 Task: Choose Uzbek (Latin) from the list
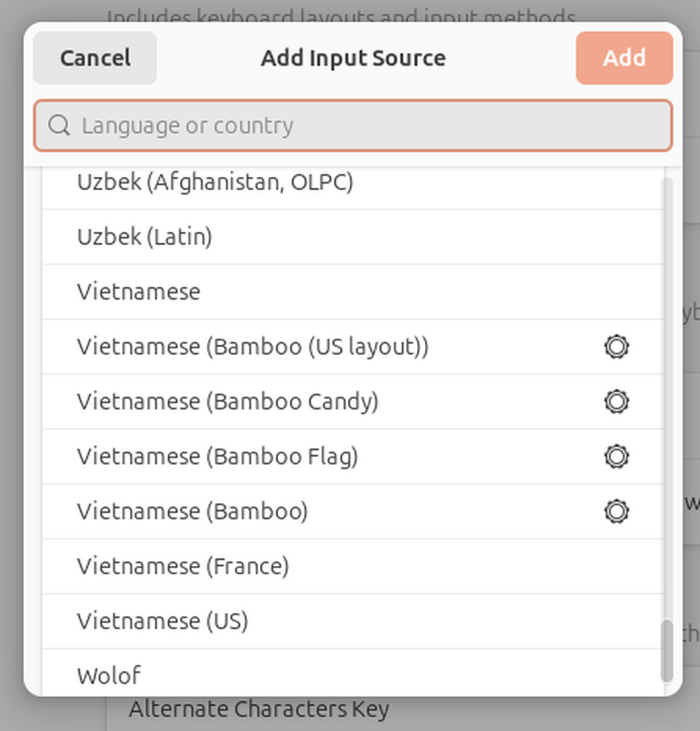click(x=145, y=237)
